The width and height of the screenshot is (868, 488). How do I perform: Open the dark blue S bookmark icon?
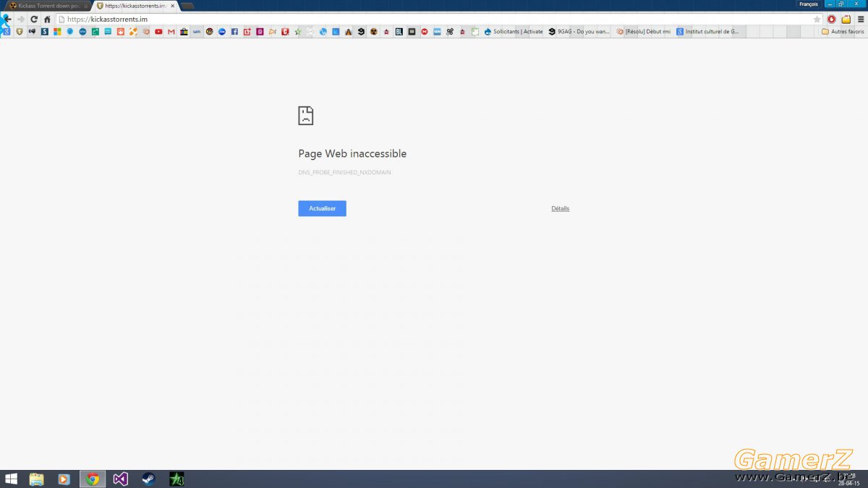[44, 32]
